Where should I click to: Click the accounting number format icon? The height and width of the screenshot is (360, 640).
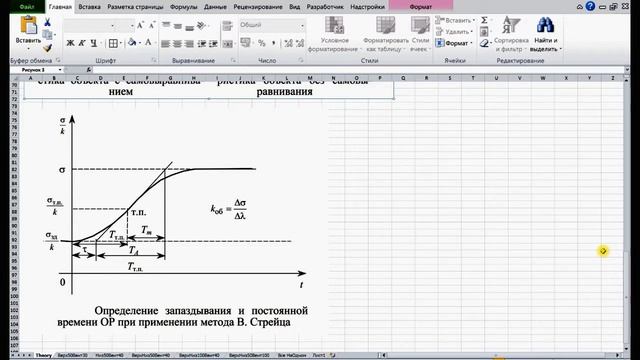point(245,42)
